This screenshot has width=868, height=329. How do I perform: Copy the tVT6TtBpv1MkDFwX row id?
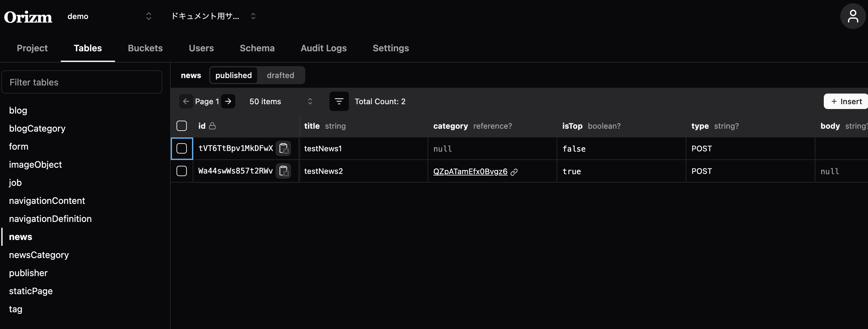point(283,148)
